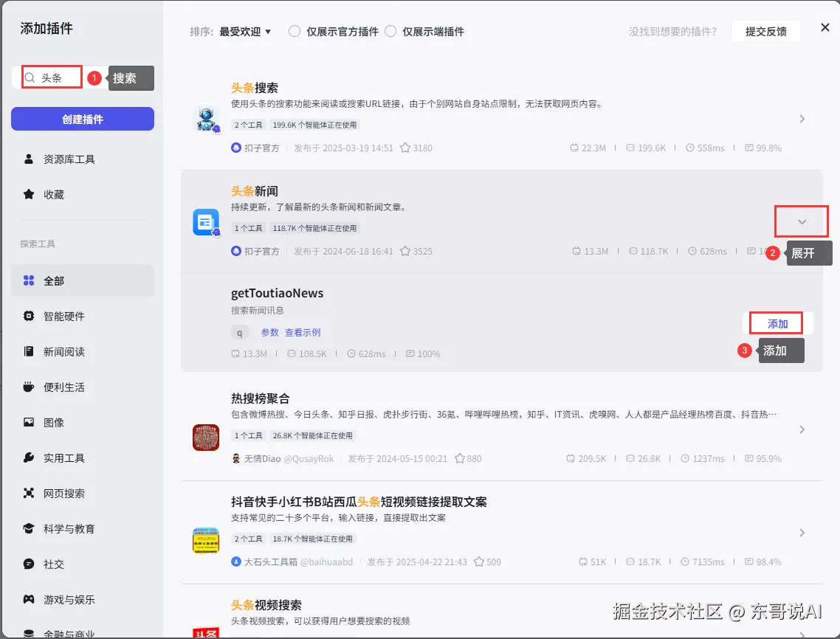The image size is (840, 639).
Task: Star the 抖音快手小红书 extraction plugin
Action: (x=479, y=562)
